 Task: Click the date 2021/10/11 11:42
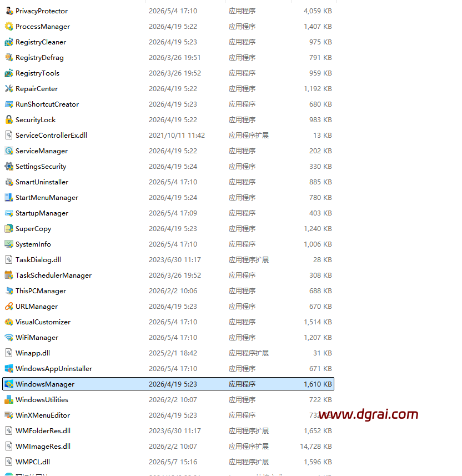pyautogui.click(x=177, y=135)
